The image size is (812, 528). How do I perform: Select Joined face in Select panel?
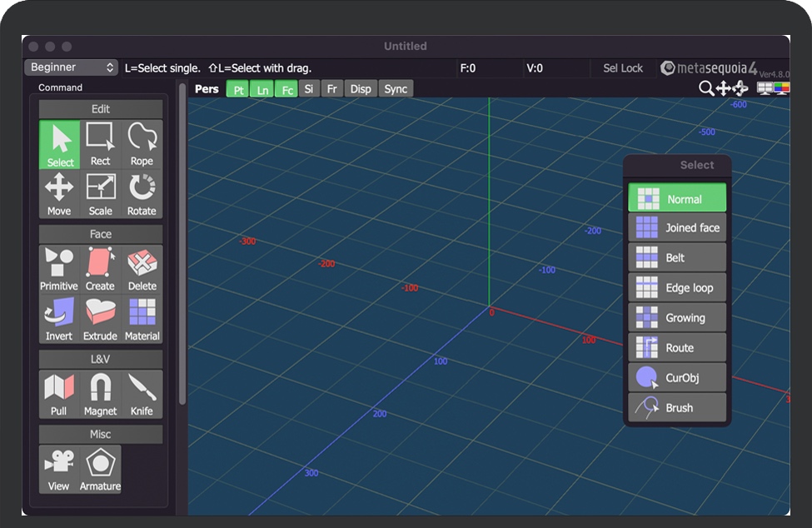pyautogui.click(x=677, y=228)
